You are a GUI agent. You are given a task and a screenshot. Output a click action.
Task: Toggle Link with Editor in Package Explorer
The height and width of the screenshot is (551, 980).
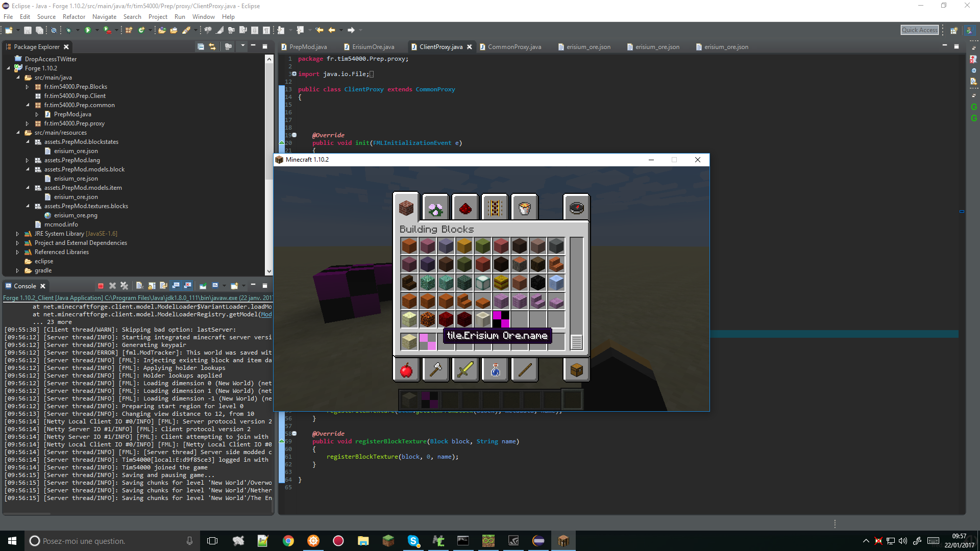coord(212,47)
